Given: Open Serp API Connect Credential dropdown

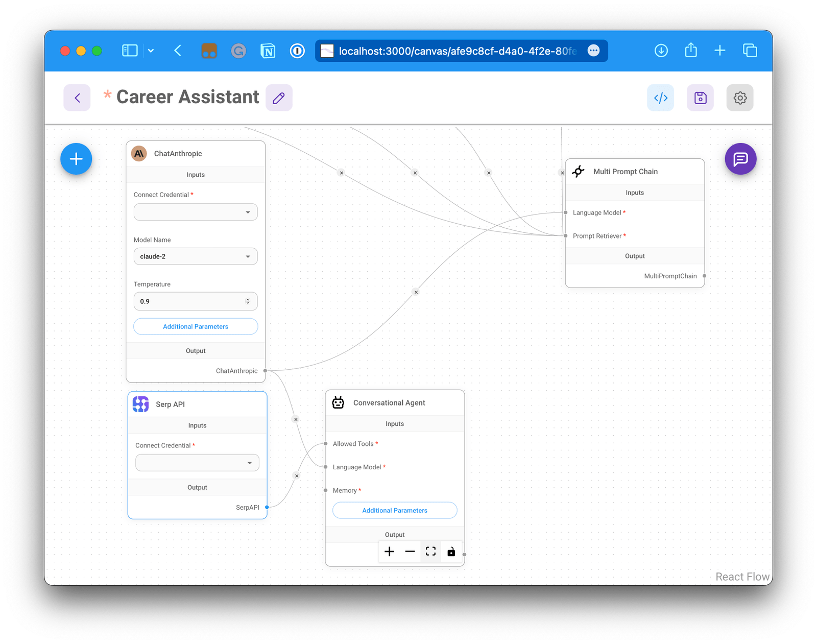Looking at the screenshot, I should click(x=197, y=462).
